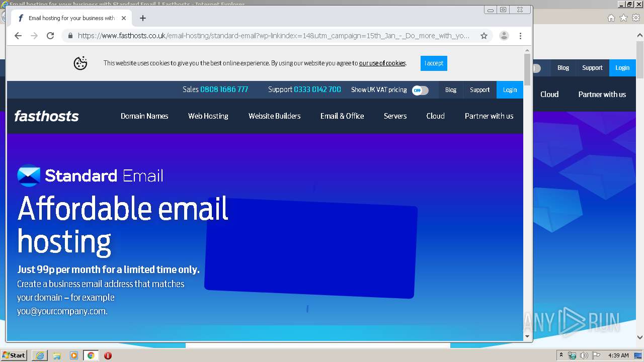Open the Chrome profile avatar
The height and width of the screenshot is (362, 644).
pos(504,36)
